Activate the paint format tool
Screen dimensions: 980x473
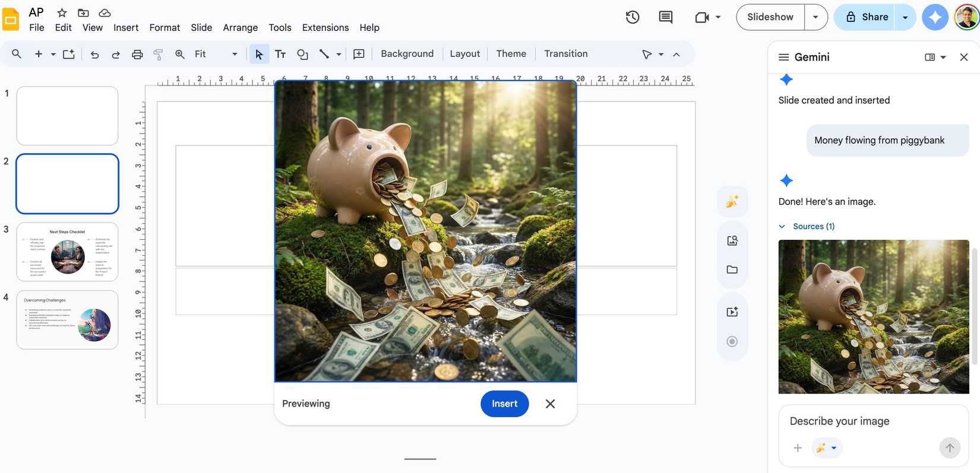click(158, 54)
